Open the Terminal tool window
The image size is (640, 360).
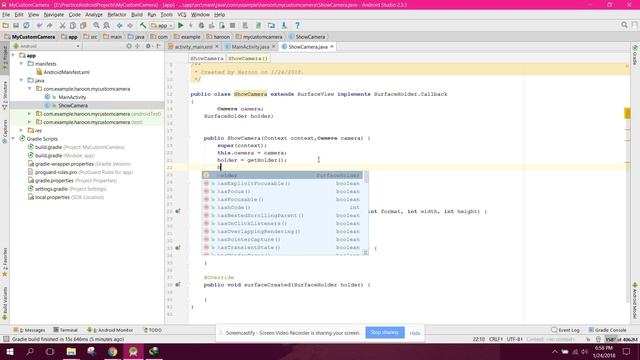coord(65,330)
